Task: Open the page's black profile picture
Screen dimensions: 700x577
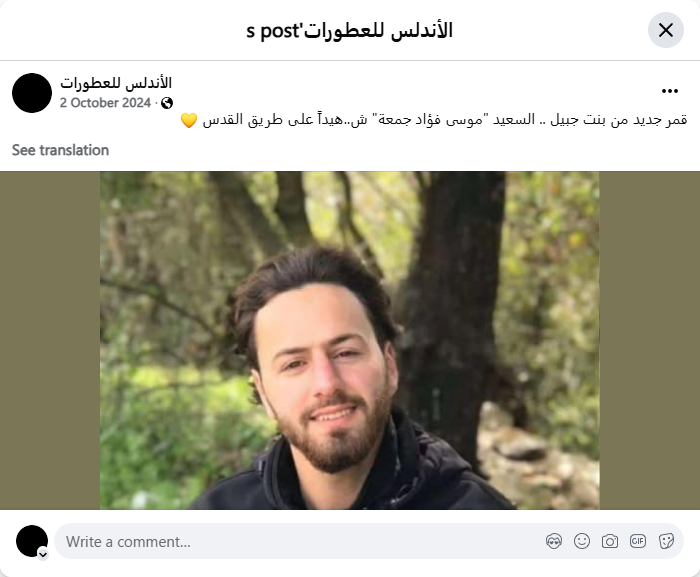Action: pyautogui.click(x=32, y=93)
